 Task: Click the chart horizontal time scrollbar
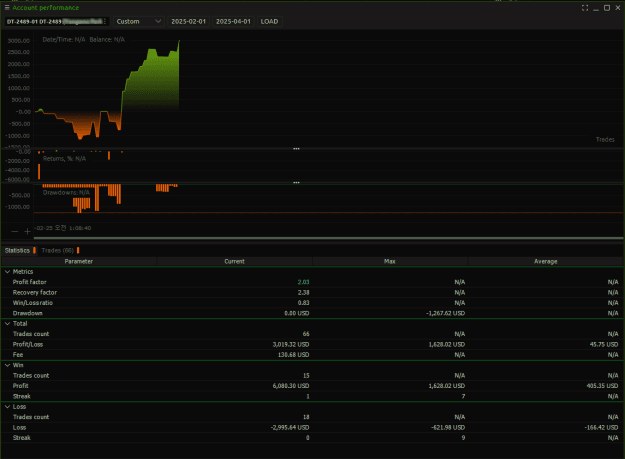point(328,238)
